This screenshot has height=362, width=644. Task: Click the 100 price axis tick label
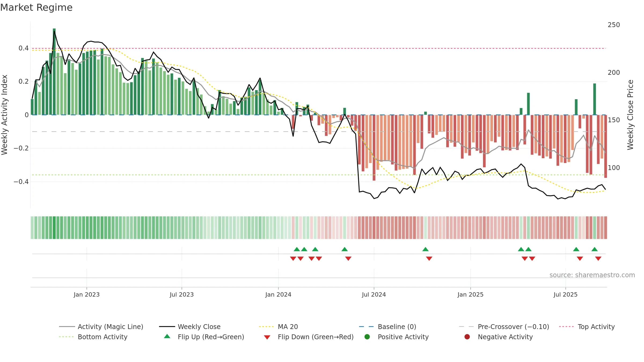click(614, 168)
